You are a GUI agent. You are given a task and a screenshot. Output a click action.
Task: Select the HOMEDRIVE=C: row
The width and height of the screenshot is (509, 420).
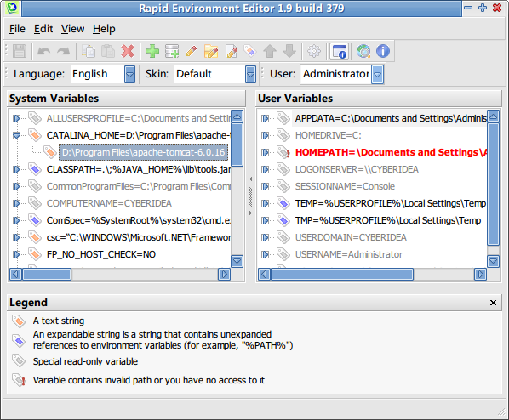(329, 135)
